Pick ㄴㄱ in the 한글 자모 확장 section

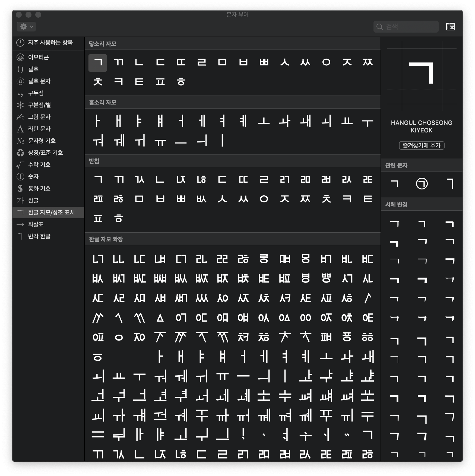click(x=98, y=259)
